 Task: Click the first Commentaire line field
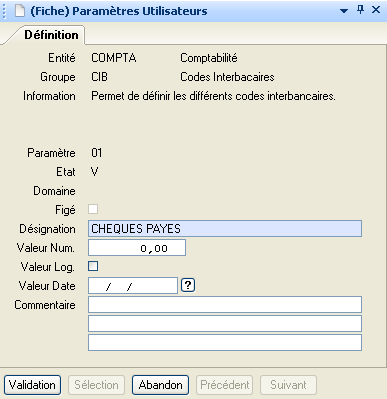click(x=225, y=305)
